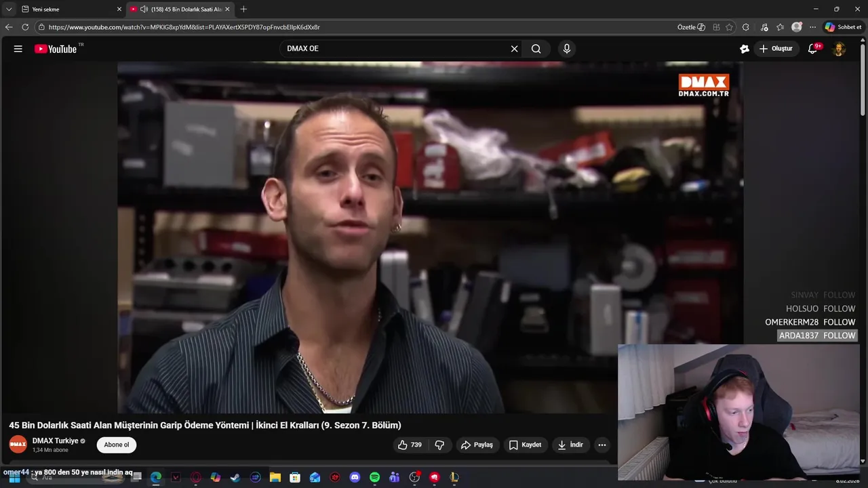
Task: Click the browser address bar URL
Action: click(x=184, y=27)
